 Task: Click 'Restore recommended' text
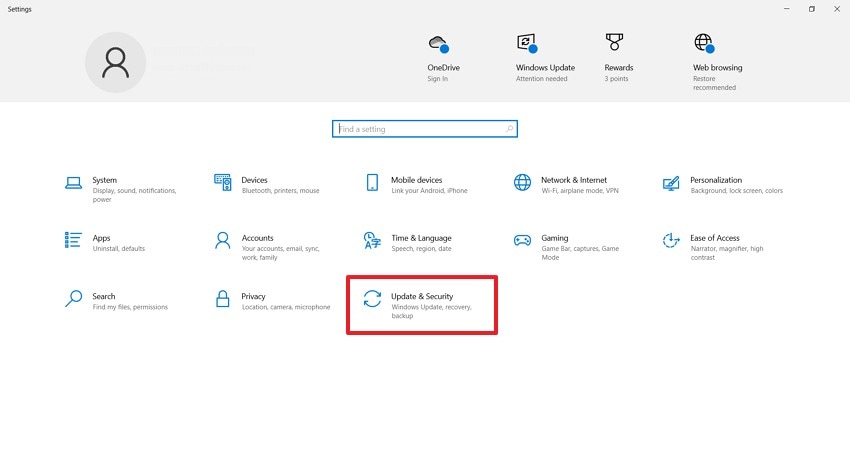coord(714,83)
